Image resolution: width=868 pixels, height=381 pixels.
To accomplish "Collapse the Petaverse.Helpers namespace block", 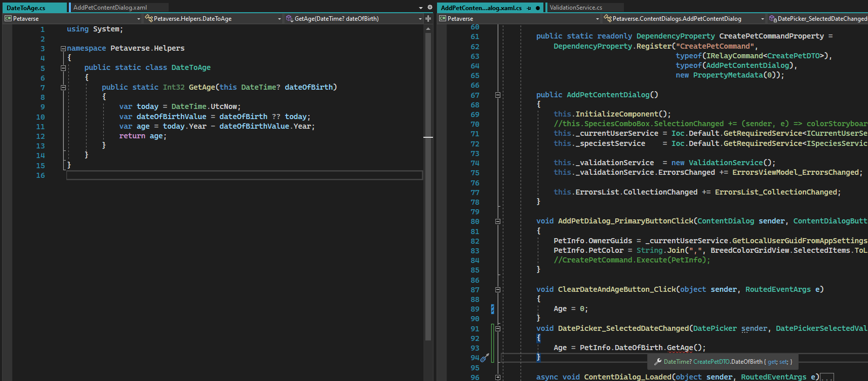I will pyautogui.click(x=63, y=49).
